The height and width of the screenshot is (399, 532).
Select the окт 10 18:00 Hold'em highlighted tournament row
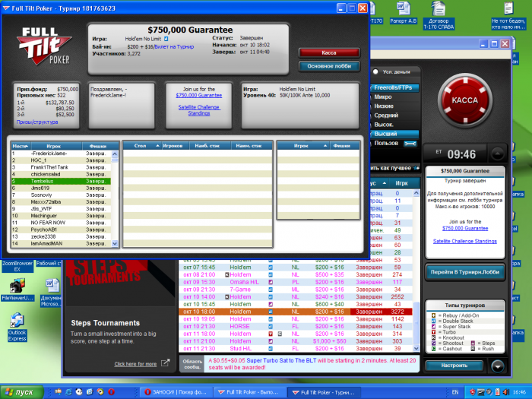pyautogui.click(x=296, y=312)
